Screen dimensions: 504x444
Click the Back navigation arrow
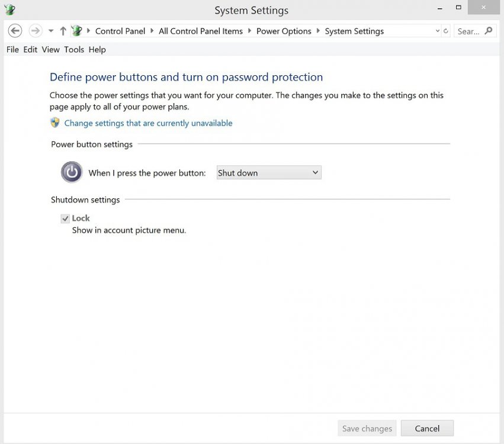click(15, 31)
